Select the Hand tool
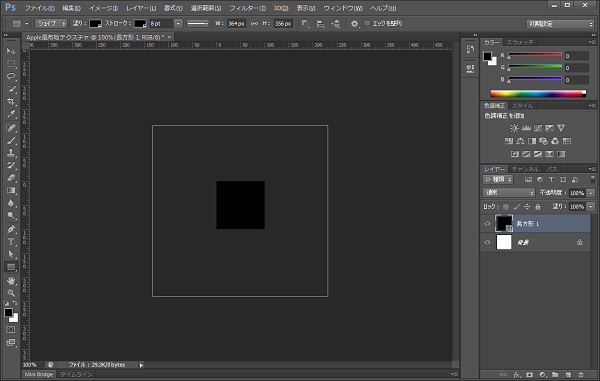This screenshot has width=600, height=381. pyautogui.click(x=11, y=281)
